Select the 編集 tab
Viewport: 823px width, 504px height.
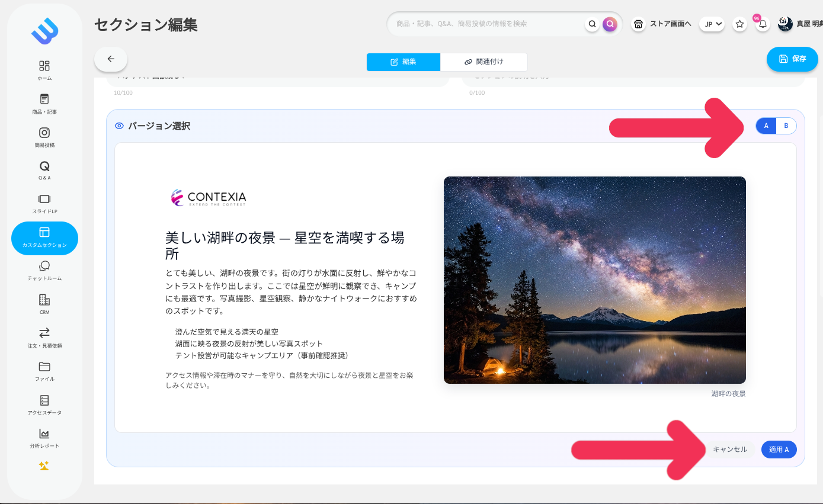click(x=404, y=62)
